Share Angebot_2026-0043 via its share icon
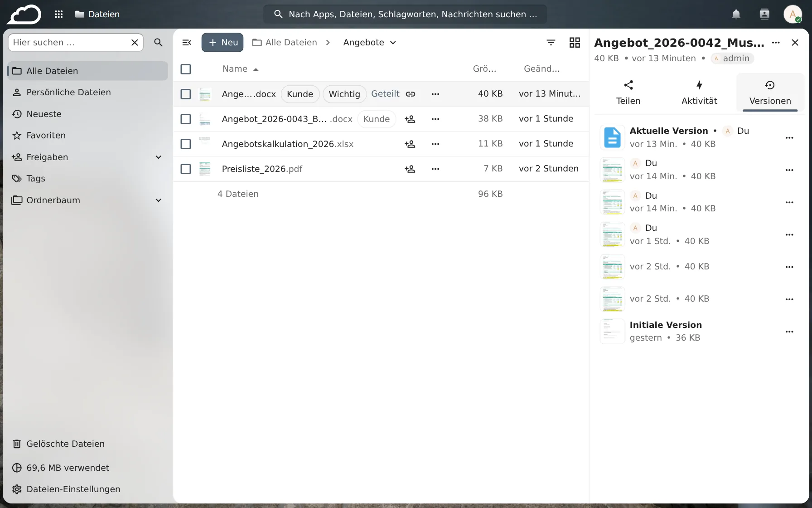 pos(410,119)
